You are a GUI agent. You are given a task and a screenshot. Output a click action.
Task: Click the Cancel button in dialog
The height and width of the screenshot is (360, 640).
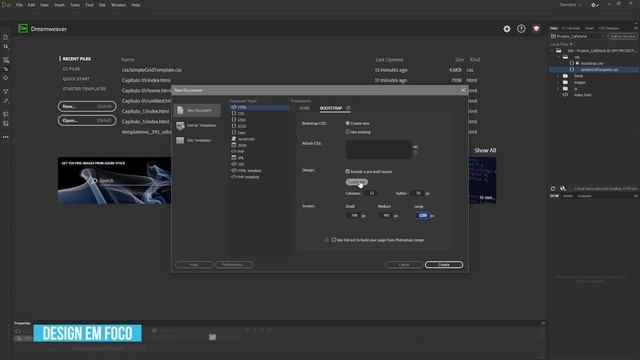[x=404, y=264]
